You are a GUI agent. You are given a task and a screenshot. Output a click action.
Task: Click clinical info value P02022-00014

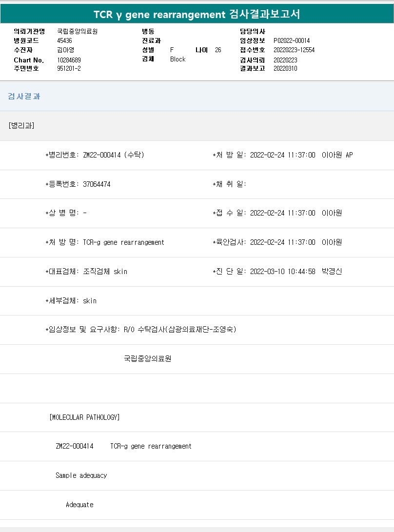(x=292, y=40)
